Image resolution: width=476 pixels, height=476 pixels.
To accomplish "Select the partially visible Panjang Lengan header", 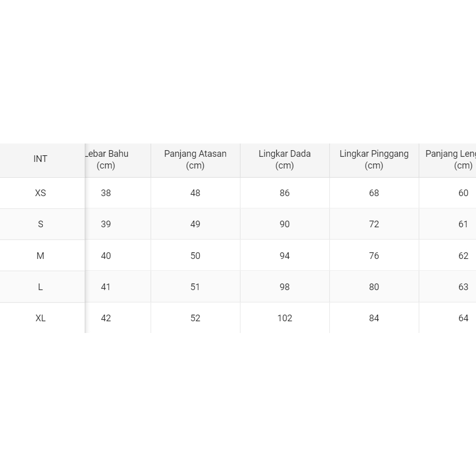I will [x=450, y=159].
